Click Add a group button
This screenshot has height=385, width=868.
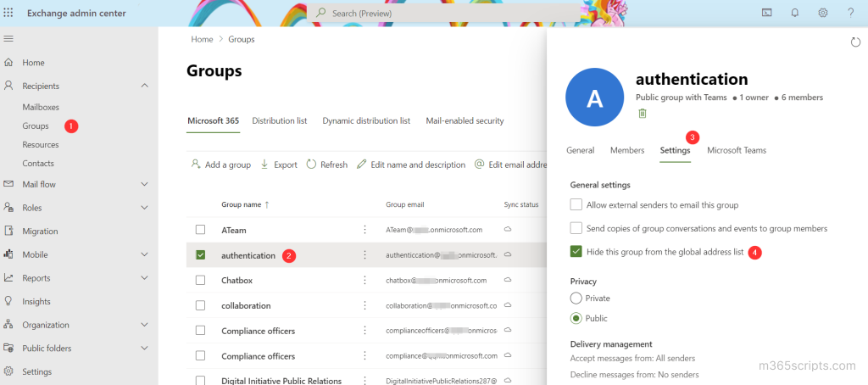tap(221, 165)
